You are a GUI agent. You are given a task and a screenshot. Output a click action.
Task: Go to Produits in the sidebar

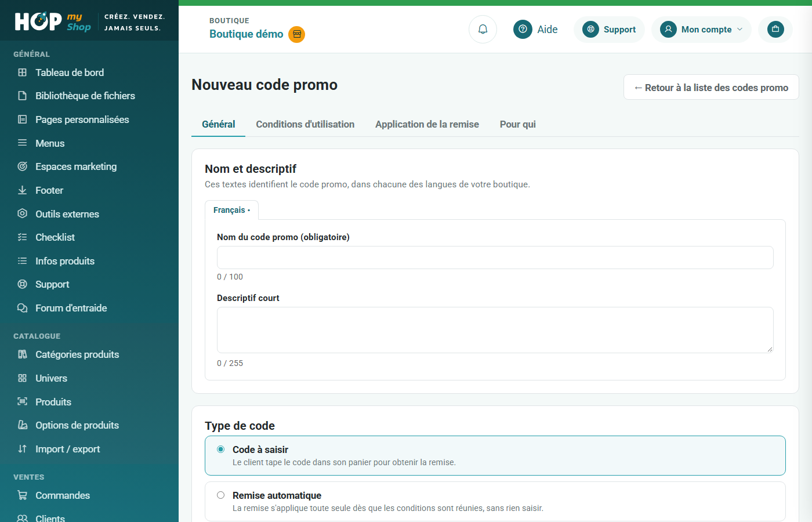coord(53,402)
